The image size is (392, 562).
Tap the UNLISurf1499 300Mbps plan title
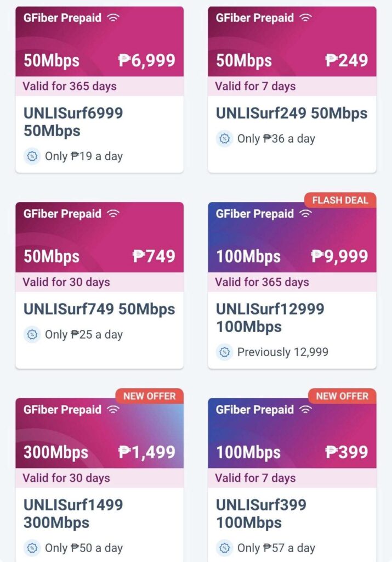point(73,513)
